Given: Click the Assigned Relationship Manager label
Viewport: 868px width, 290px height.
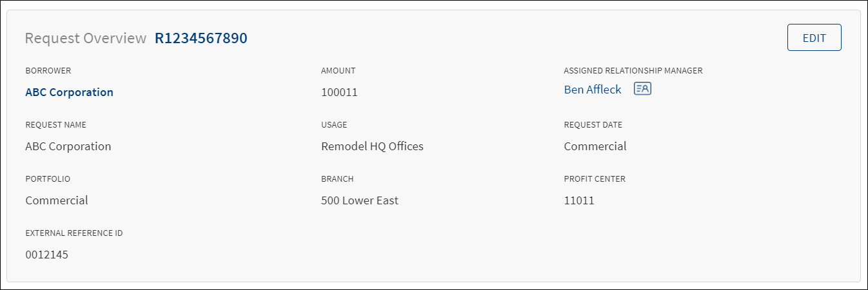Looking at the screenshot, I should coord(633,71).
